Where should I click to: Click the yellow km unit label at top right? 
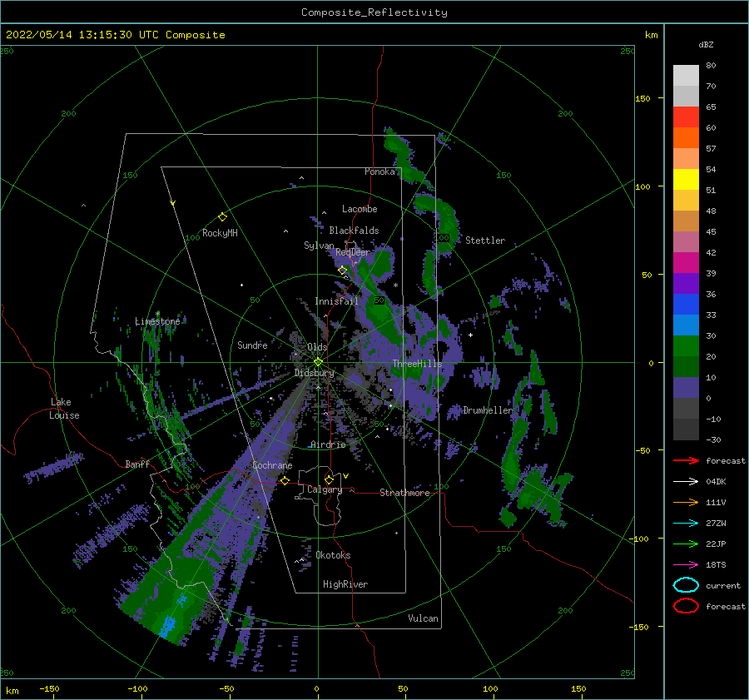click(x=651, y=35)
